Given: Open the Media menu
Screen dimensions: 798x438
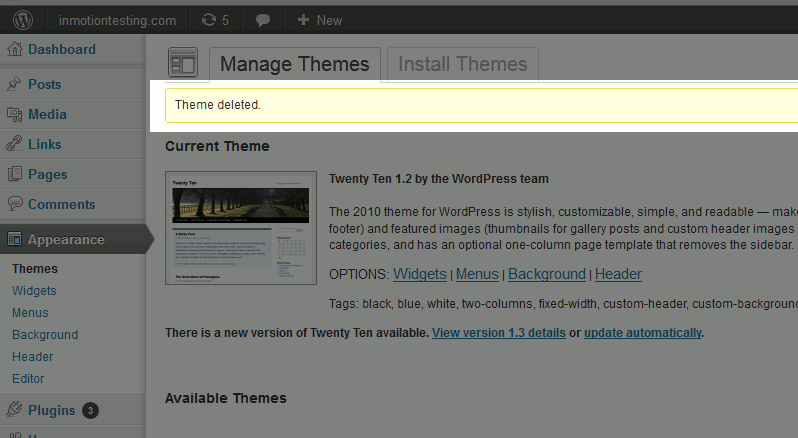Looking at the screenshot, I should [47, 114].
